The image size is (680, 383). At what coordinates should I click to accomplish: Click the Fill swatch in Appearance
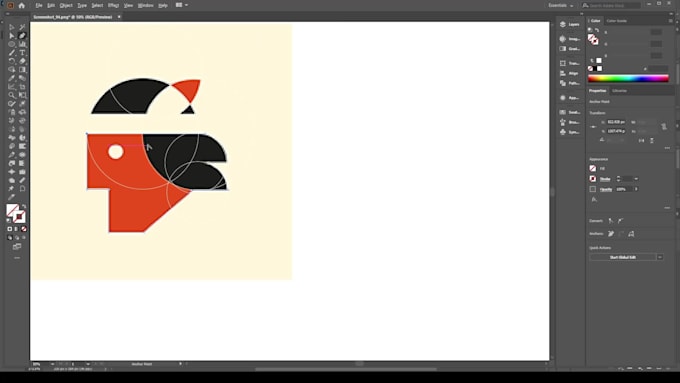tap(593, 168)
